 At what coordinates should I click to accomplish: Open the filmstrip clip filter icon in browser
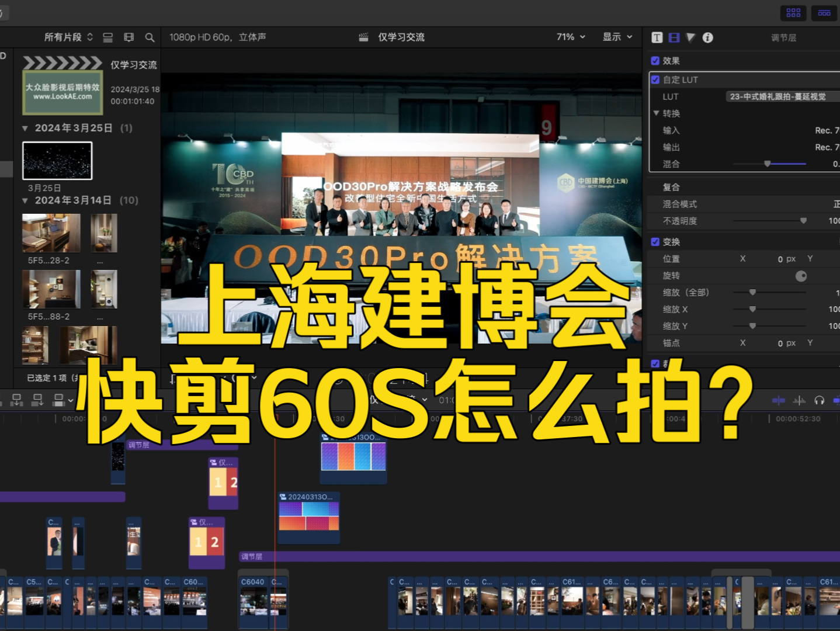click(x=129, y=37)
